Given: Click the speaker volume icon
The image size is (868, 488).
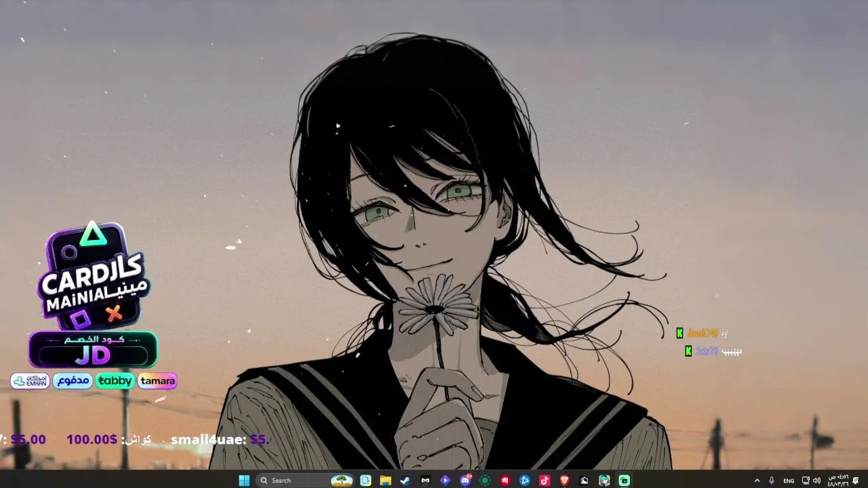Looking at the screenshot, I should coord(816,481).
